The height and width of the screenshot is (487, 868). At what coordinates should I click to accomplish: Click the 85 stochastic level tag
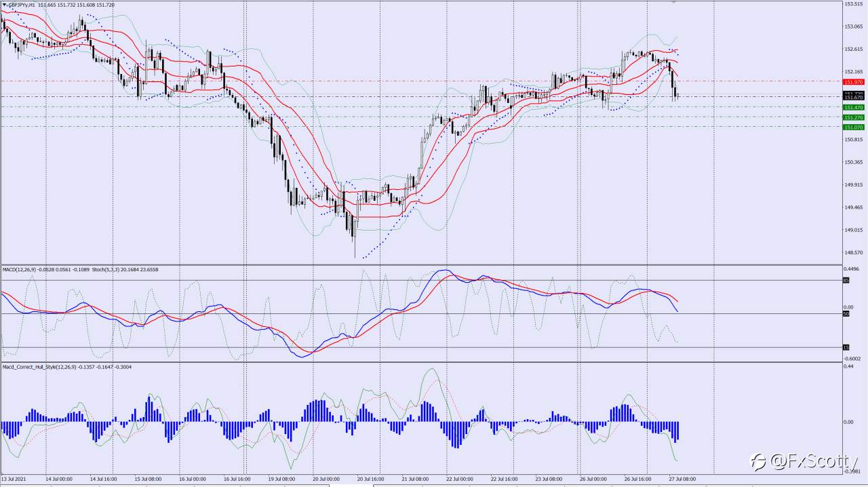coord(846,280)
